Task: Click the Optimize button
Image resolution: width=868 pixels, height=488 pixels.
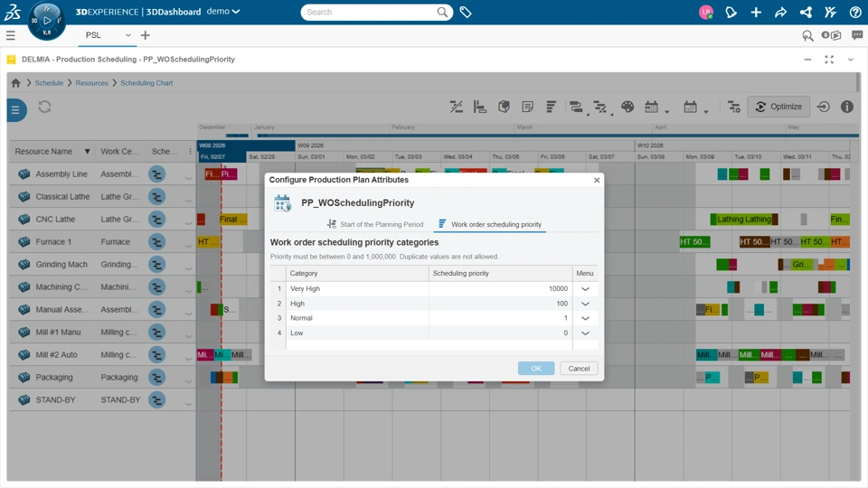Action: [778, 107]
